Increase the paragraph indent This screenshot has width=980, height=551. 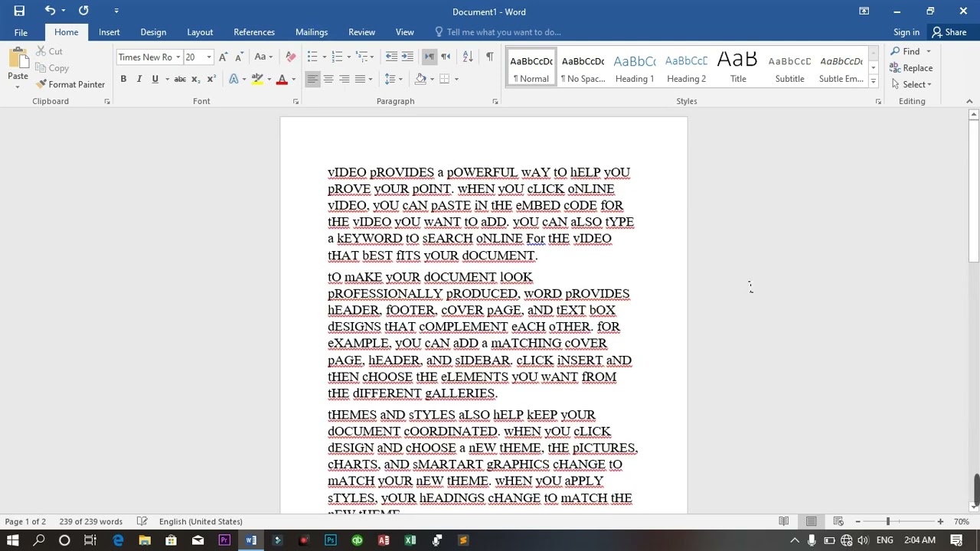[407, 57]
